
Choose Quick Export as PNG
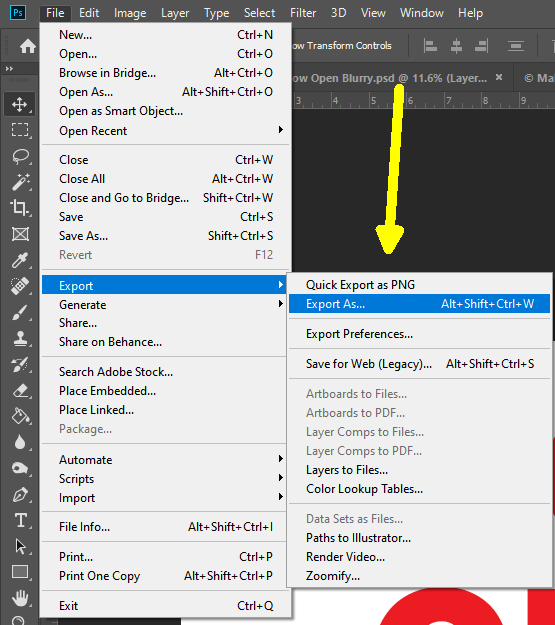tap(419, 285)
